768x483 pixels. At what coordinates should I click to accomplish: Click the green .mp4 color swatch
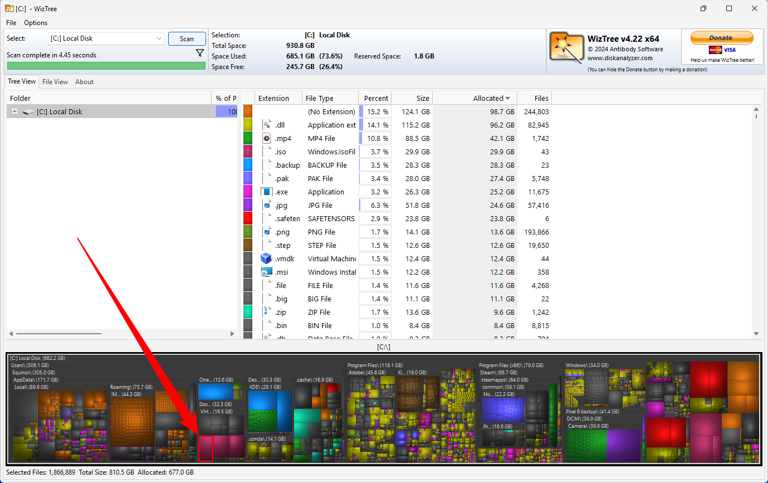point(248,138)
